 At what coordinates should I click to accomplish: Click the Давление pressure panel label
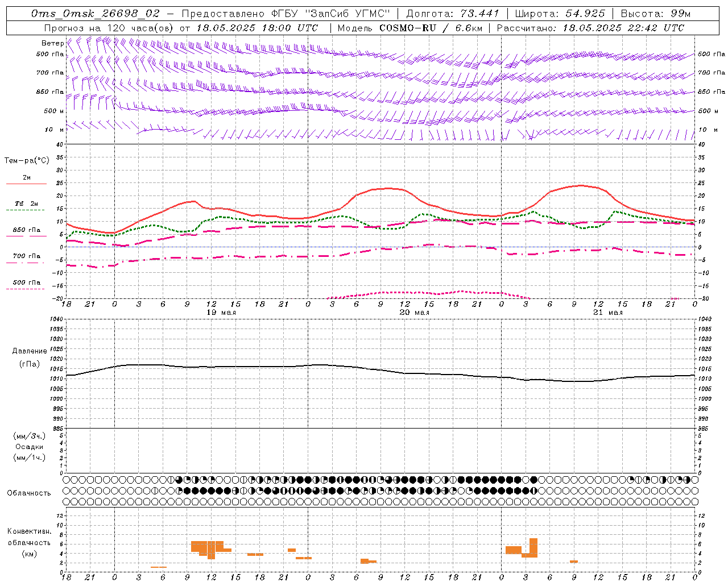click(30, 351)
